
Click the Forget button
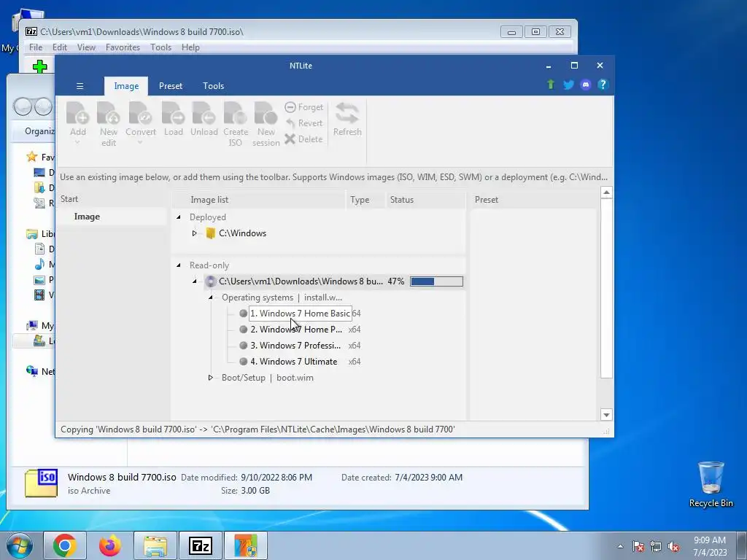[304, 107]
